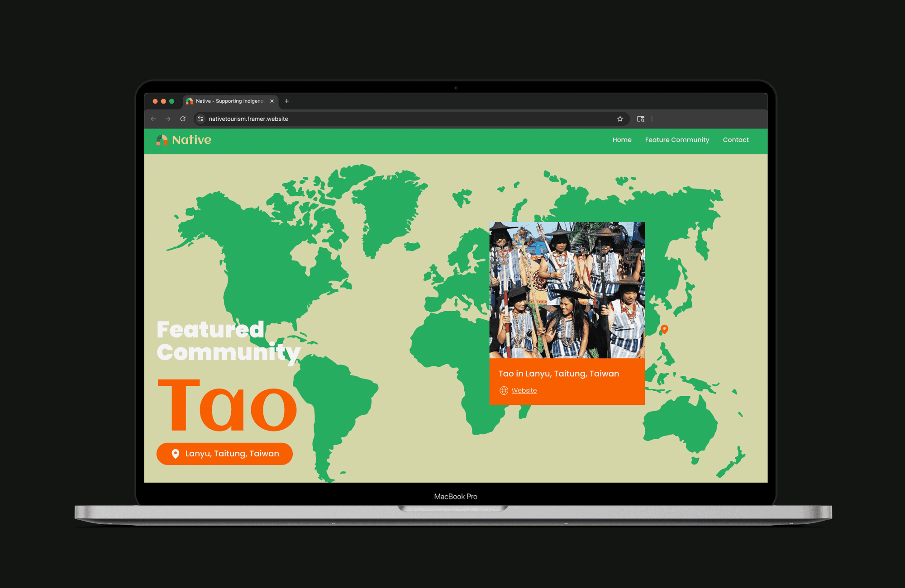Open the Feature Community menu item

click(x=677, y=140)
